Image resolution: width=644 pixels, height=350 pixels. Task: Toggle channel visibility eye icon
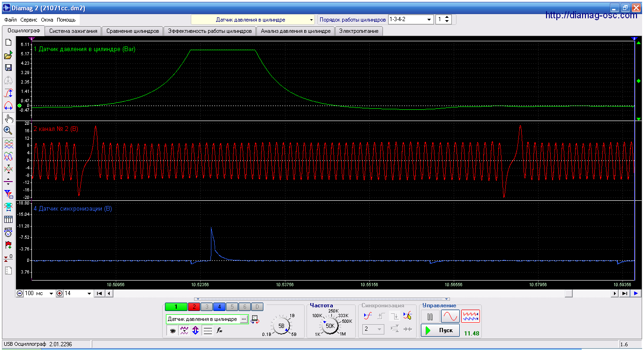(172, 330)
